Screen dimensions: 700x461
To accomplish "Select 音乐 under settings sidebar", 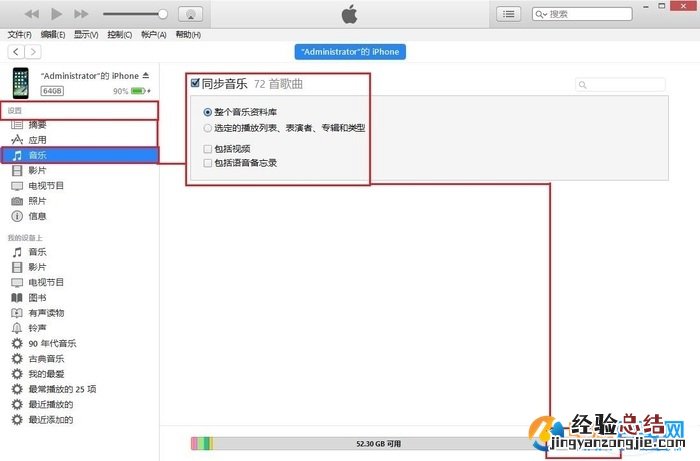I will coord(79,155).
